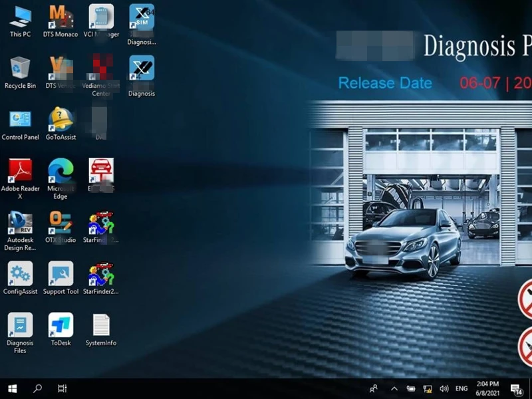This screenshot has width=532, height=399.
Task: Launch ToDesk remote app
Action: [61, 330]
